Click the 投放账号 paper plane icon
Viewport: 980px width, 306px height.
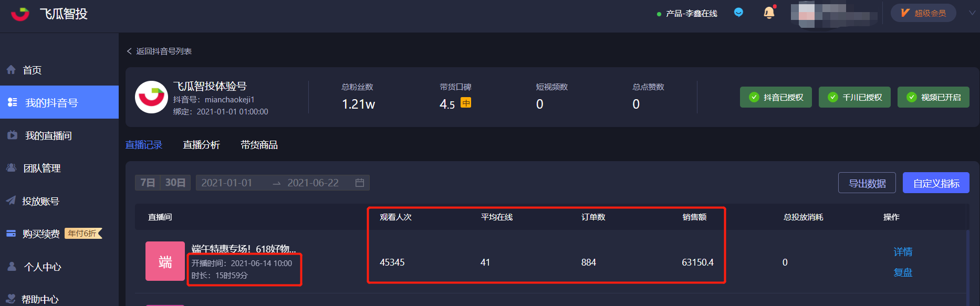[x=11, y=201]
